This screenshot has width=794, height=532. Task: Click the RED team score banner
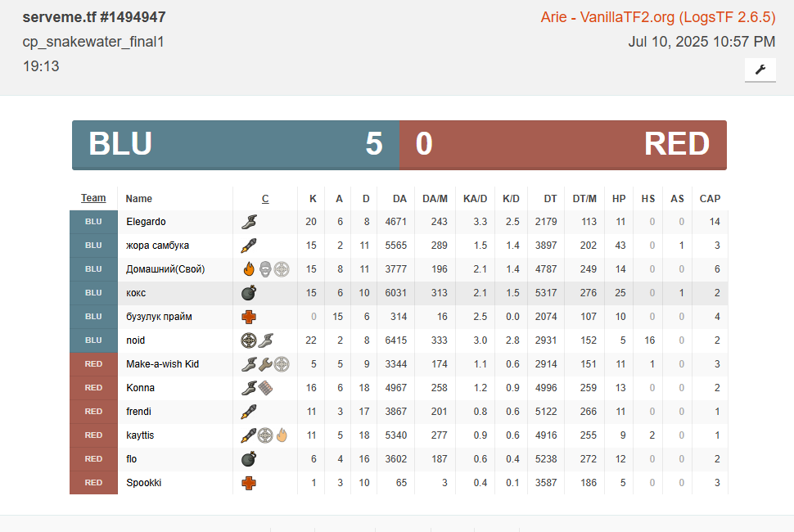tap(563, 144)
